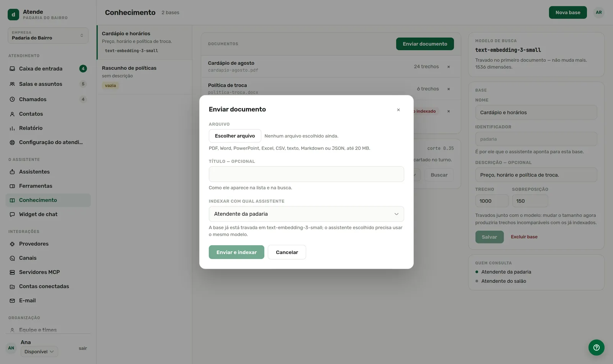Open the Disponível status dropdown
Image resolution: width=613 pixels, height=364 pixels.
coord(39,351)
